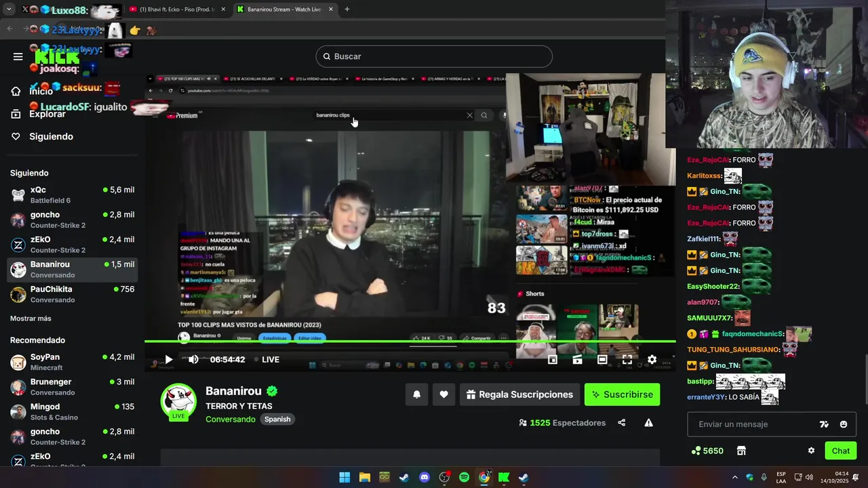
Task: Open chat settings gear
Action: click(x=811, y=451)
